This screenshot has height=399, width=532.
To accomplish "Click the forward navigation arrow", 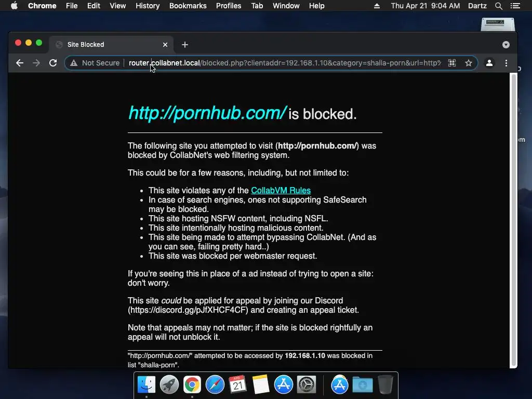I will coord(36,63).
